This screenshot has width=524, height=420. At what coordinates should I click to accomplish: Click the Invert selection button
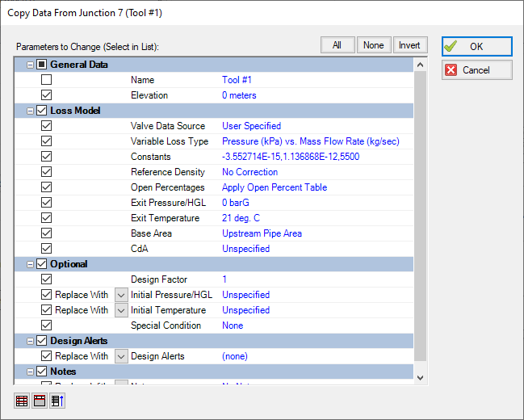(x=409, y=45)
